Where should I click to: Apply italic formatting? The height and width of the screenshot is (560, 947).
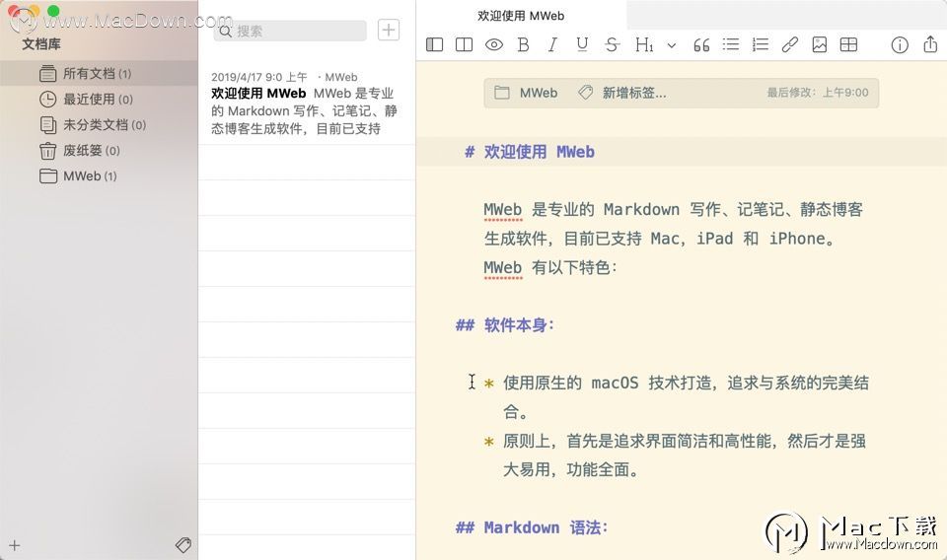click(552, 44)
